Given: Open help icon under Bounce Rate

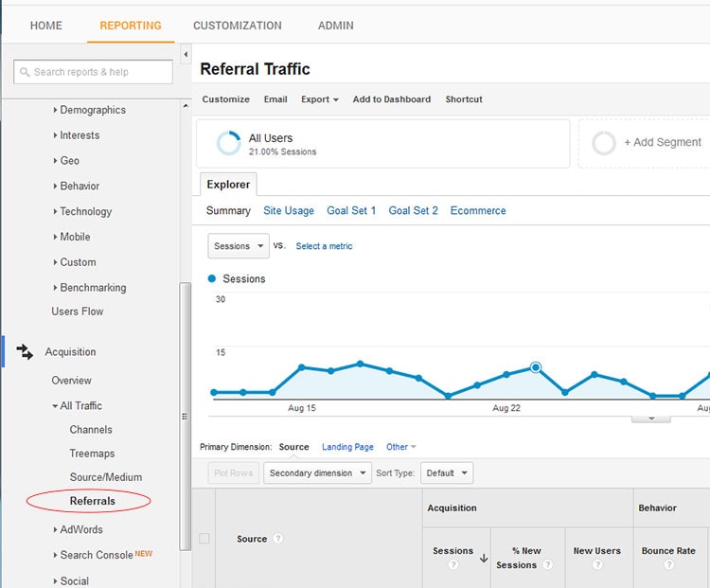Looking at the screenshot, I should pos(668,564).
